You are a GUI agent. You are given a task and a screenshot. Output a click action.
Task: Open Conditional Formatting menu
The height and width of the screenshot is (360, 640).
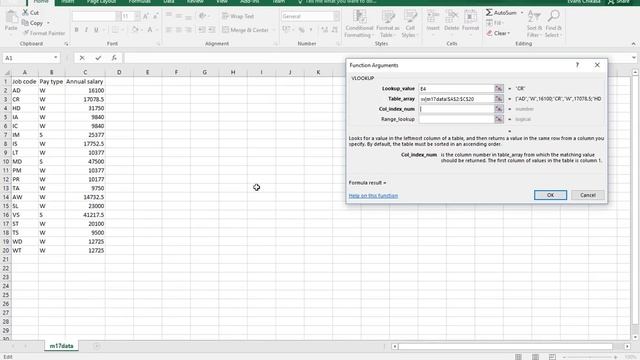click(359, 24)
